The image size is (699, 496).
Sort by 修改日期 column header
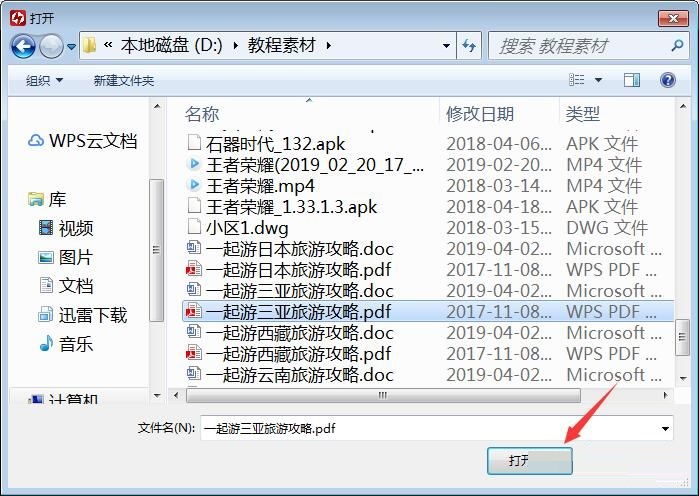tap(480, 114)
